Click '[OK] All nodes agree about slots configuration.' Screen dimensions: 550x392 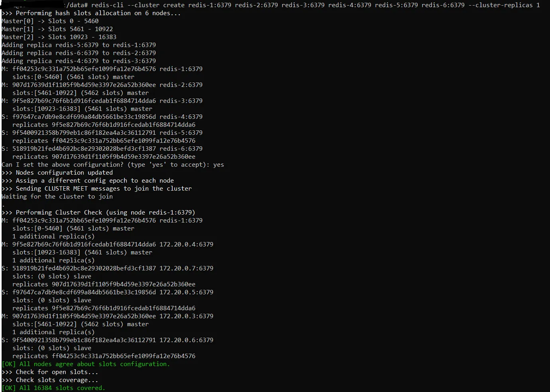click(x=86, y=364)
